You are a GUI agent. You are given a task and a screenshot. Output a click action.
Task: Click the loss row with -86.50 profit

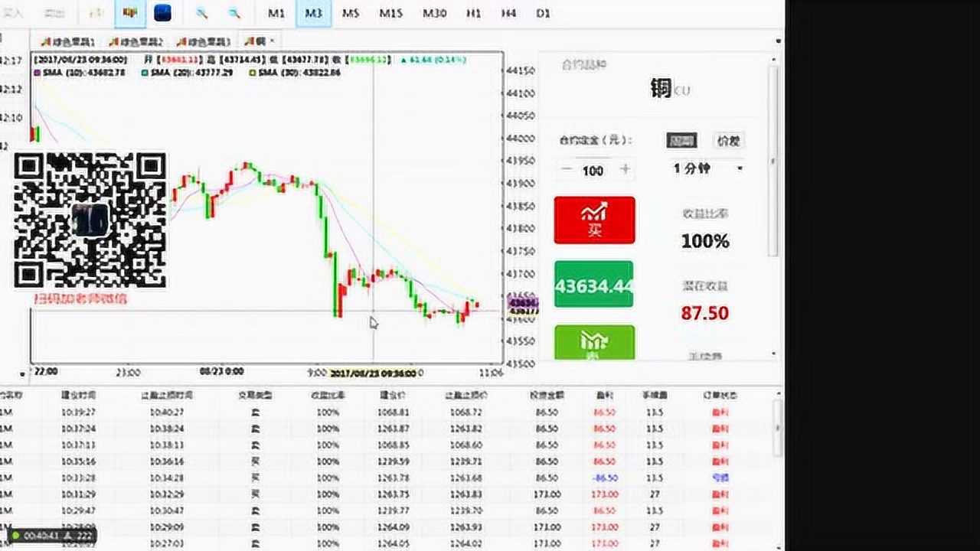coord(387,478)
